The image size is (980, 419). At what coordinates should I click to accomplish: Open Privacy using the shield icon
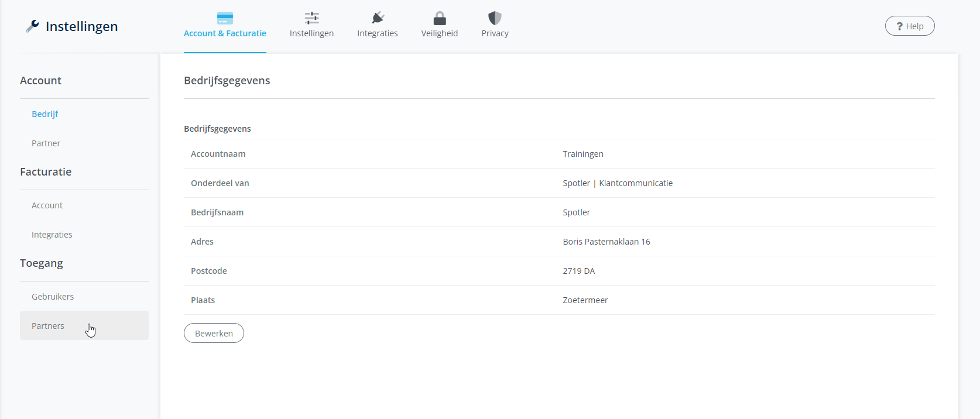[x=495, y=18]
